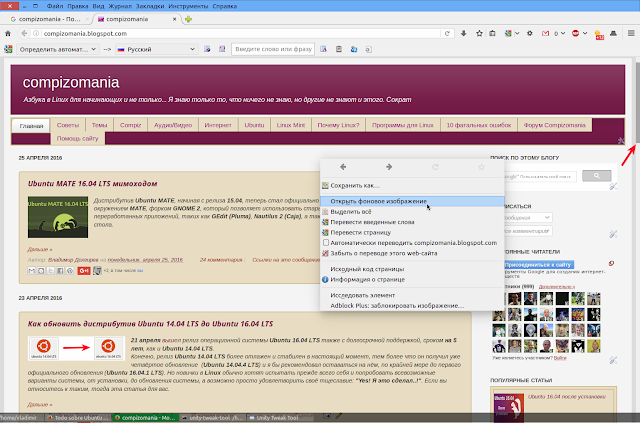Open the Инструменты menu

188,6
